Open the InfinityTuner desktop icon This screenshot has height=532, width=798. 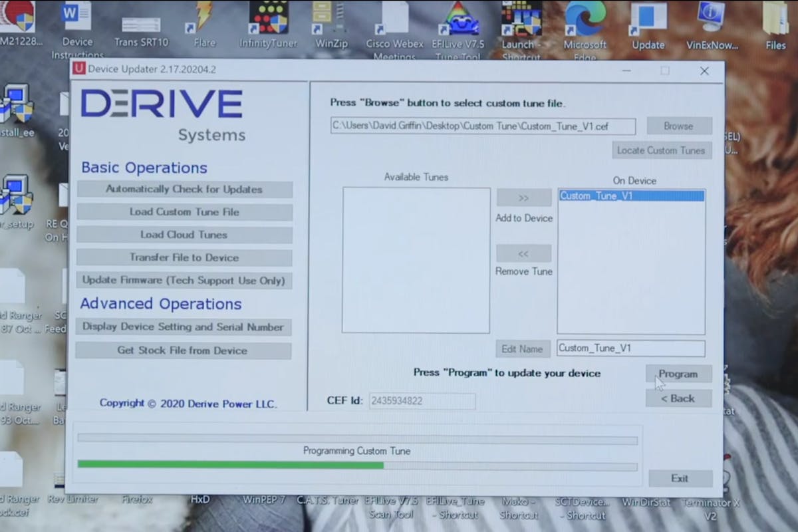[x=268, y=21]
